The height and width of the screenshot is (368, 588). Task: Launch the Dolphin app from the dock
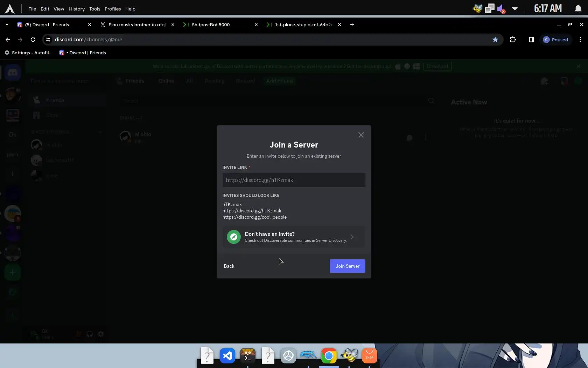point(309,356)
